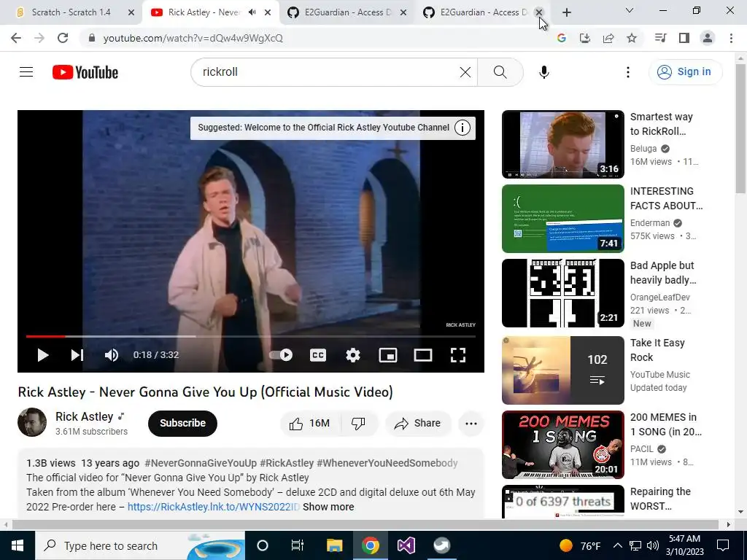The width and height of the screenshot is (747, 560).
Task: Share this page from address bar
Action: 608,38
